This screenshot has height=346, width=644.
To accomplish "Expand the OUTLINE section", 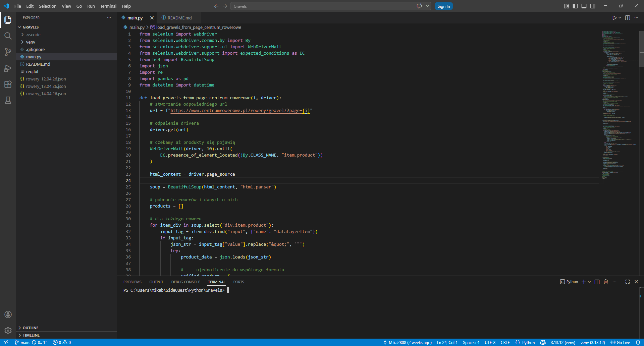I will click(x=31, y=328).
